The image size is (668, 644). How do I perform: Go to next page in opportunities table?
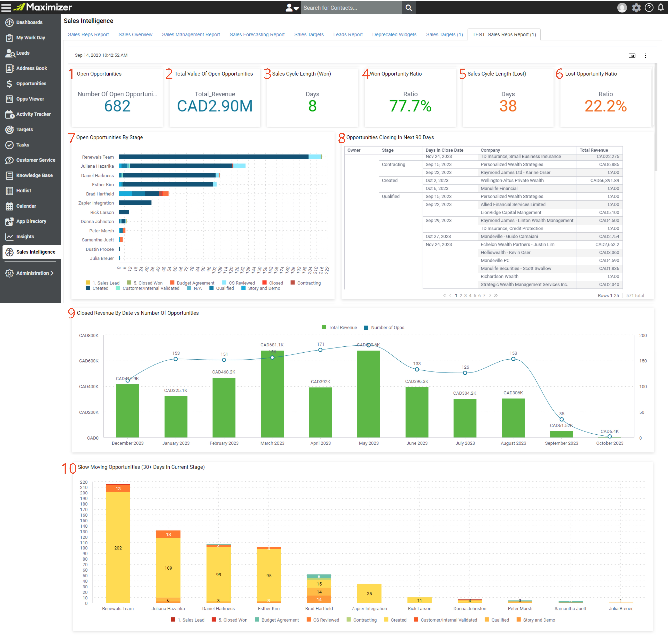(x=490, y=296)
